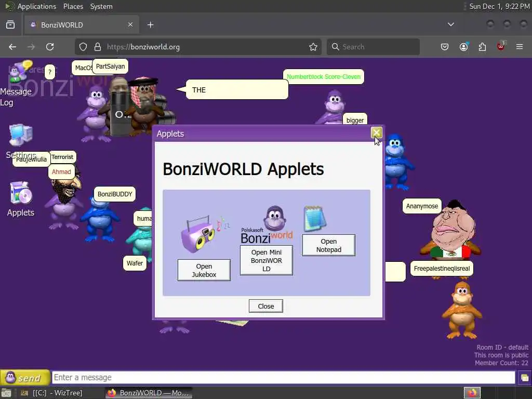Click the 'Freepalestineqiisreal' name tag
The height and width of the screenshot is (399, 532).
click(x=442, y=269)
